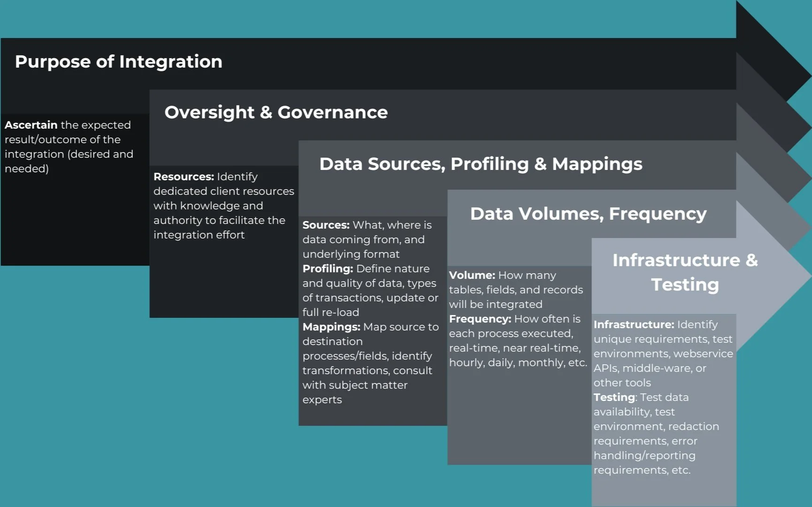Viewport: 812px width, 507px height.
Task: Select the 'Profiling' definition text
Action: tap(369, 290)
